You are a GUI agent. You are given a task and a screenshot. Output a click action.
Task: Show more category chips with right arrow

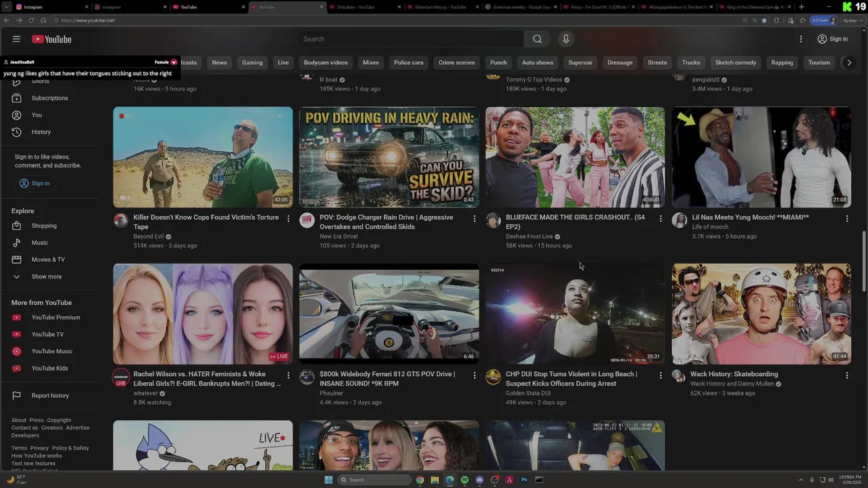[x=849, y=62]
